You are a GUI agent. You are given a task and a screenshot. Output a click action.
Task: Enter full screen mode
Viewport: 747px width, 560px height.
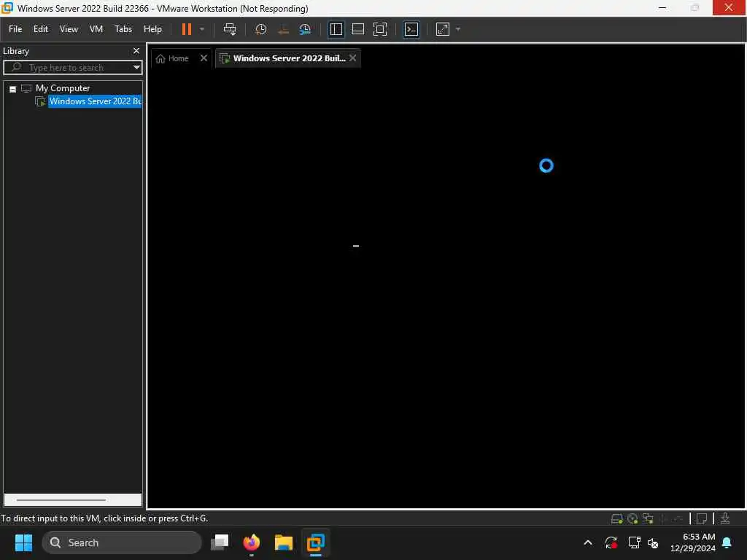pyautogui.click(x=379, y=29)
